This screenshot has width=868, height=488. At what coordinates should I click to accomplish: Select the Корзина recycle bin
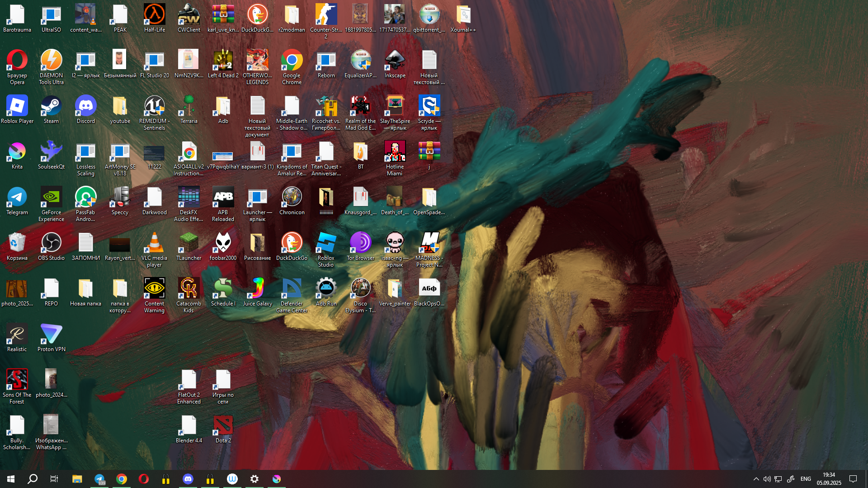17,247
